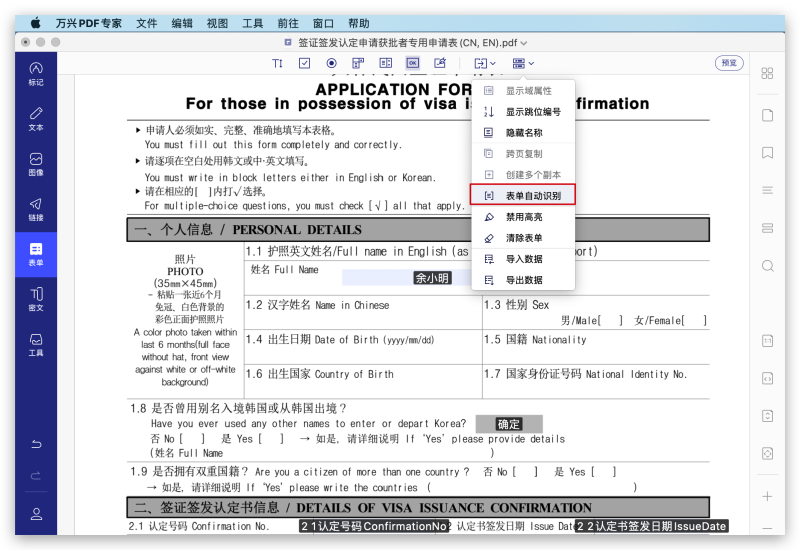Open the thumbnails grid panel icon
The image size is (800, 550).
(x=767, y=73)
